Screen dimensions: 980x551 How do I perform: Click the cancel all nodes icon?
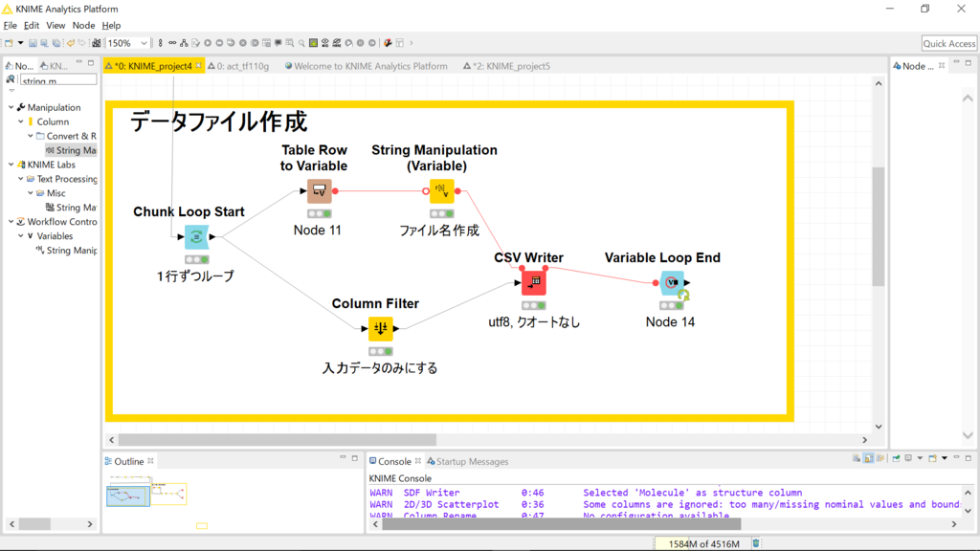[x=255, y=43]
